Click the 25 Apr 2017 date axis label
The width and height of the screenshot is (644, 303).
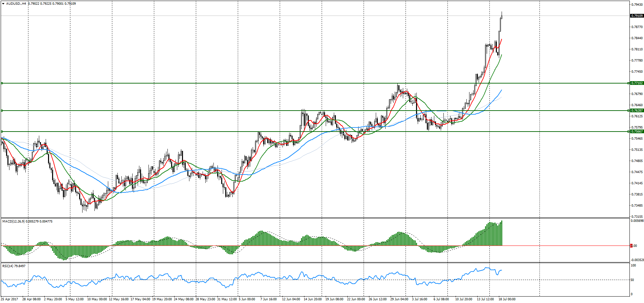click(9, 299)
